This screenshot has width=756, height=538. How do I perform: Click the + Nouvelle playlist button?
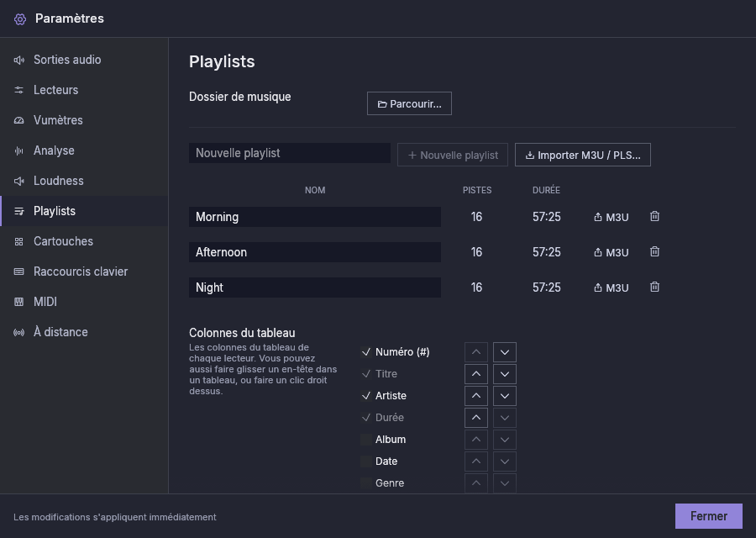tap(452, 155)
